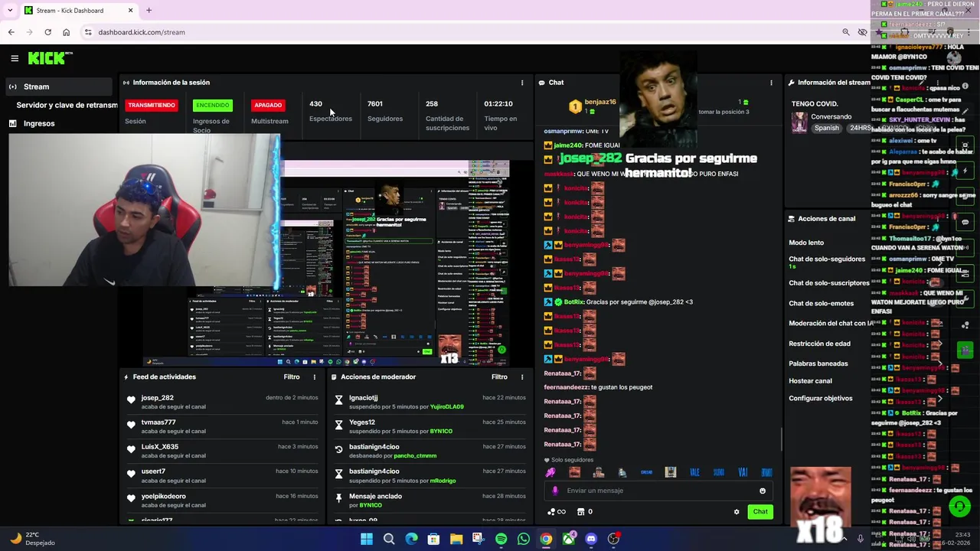Screen dimensions: 980x551
Task: Open Acciones de moderador options menu
Action: [522, 377]
